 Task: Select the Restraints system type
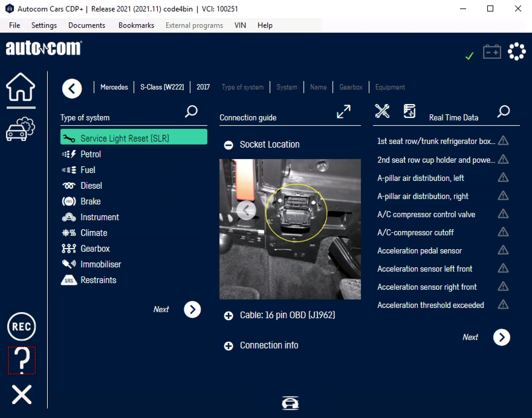134,280
